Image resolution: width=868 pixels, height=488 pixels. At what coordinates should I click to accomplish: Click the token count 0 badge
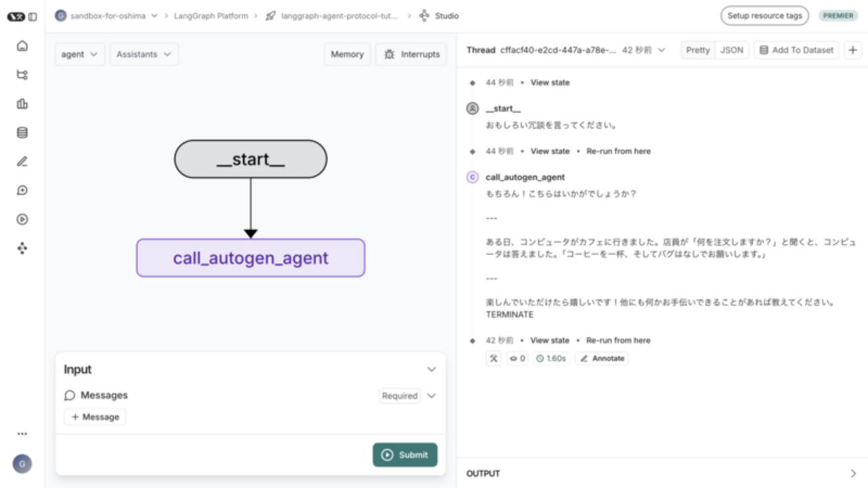517,358
